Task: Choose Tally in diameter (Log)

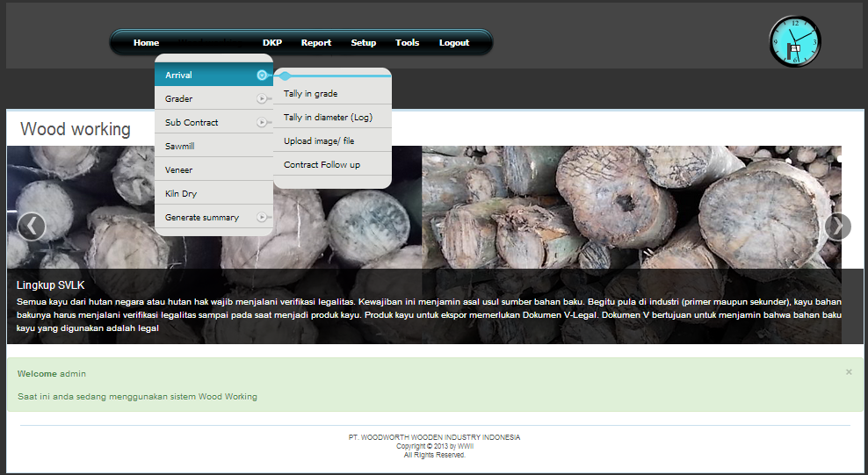Action: pyautogui.click(x=328, y=118)
